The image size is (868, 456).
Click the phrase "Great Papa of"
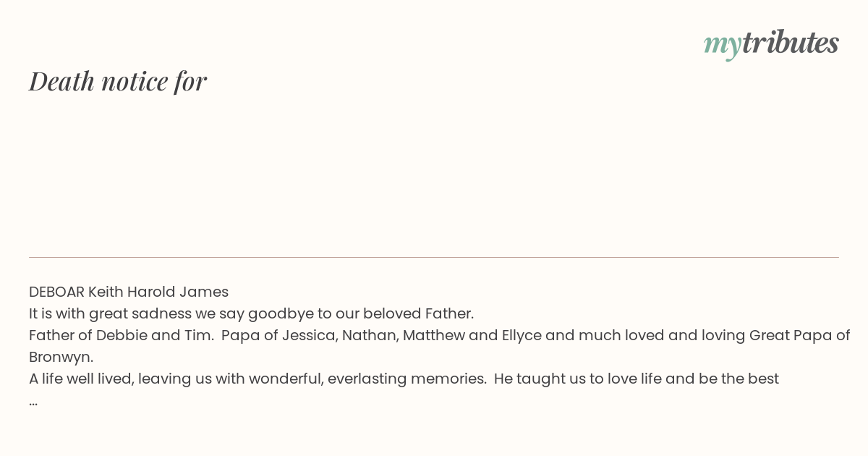click(x=799, y=335)
